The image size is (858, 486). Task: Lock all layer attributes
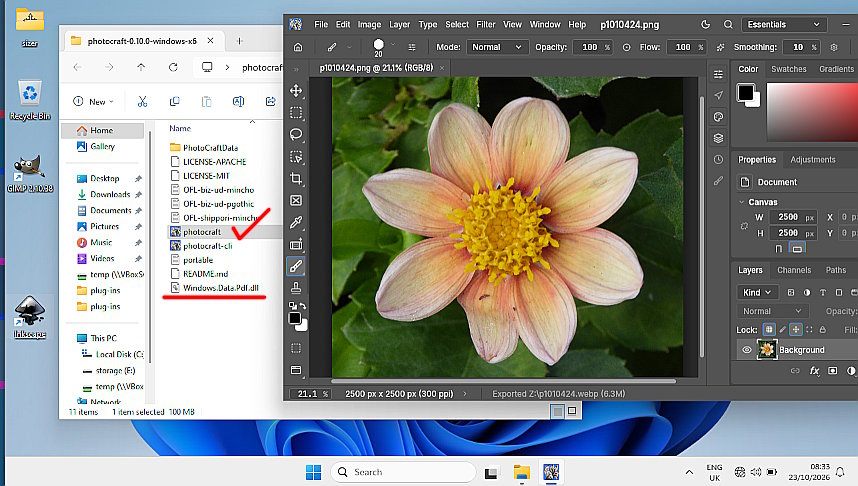pyautogui.click(x=822, y=329)
